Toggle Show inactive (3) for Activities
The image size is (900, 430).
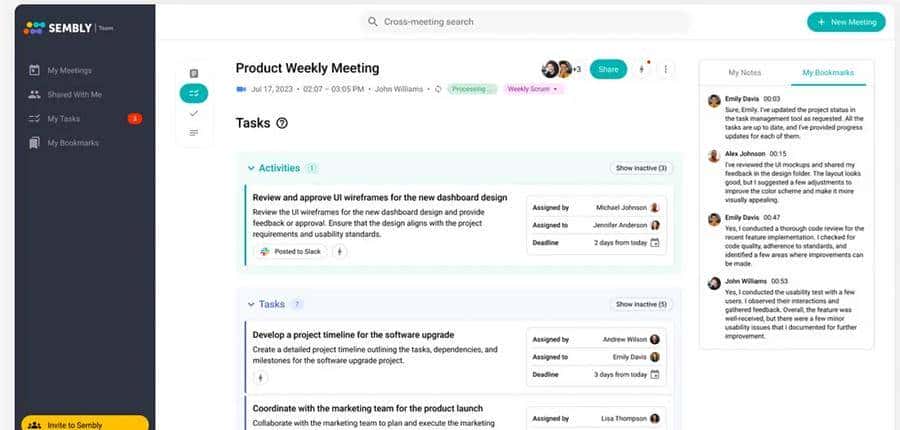[x=641, y=168]
